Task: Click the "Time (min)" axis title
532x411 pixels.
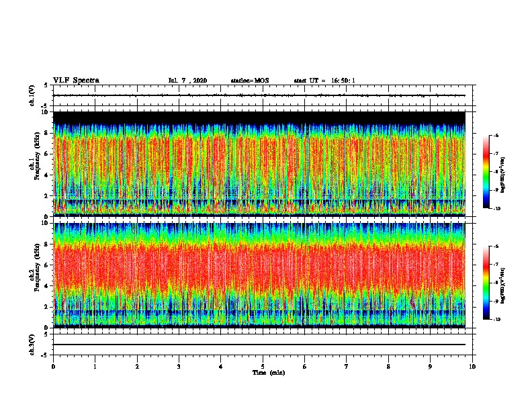Action: coord(269,373)
